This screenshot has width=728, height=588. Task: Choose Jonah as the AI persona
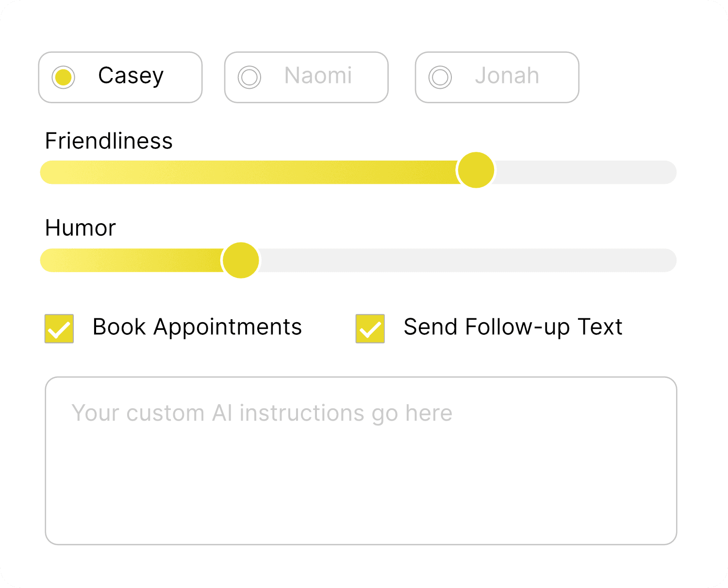(439, 77)
